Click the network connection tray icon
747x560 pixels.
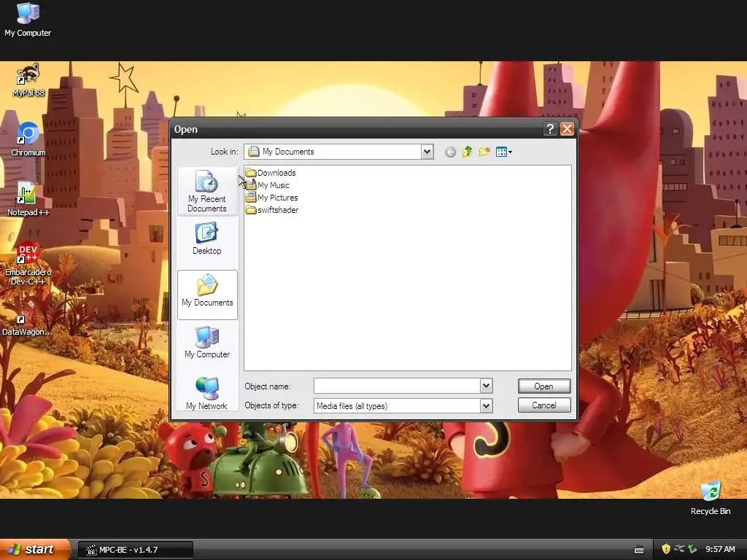679,549
